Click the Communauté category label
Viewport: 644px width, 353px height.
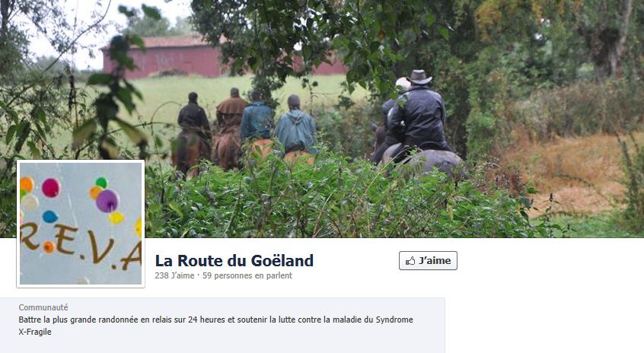click(x=43, y=307)
